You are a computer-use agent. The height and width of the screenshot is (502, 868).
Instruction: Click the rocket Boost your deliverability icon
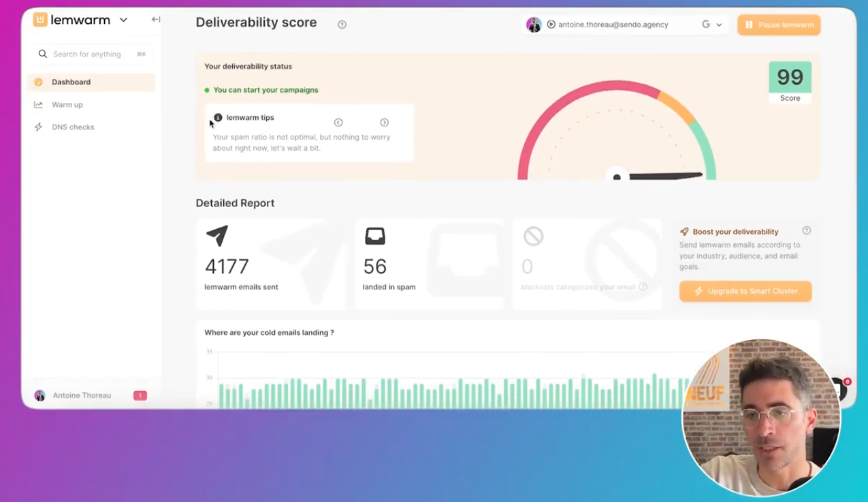click(x=684, y=232)
